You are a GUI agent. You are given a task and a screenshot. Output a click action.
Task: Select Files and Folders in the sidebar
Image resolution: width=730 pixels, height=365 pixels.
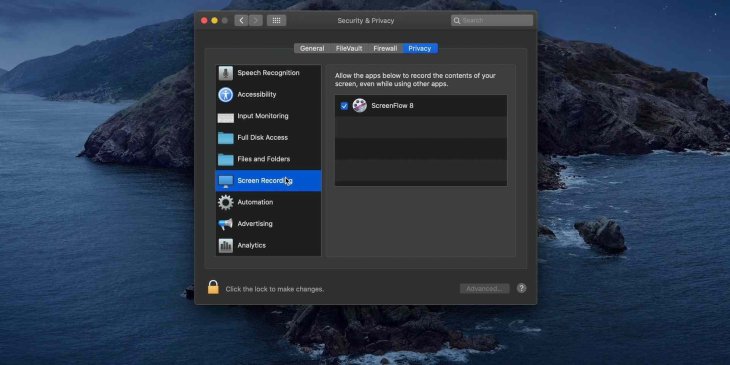269,159
